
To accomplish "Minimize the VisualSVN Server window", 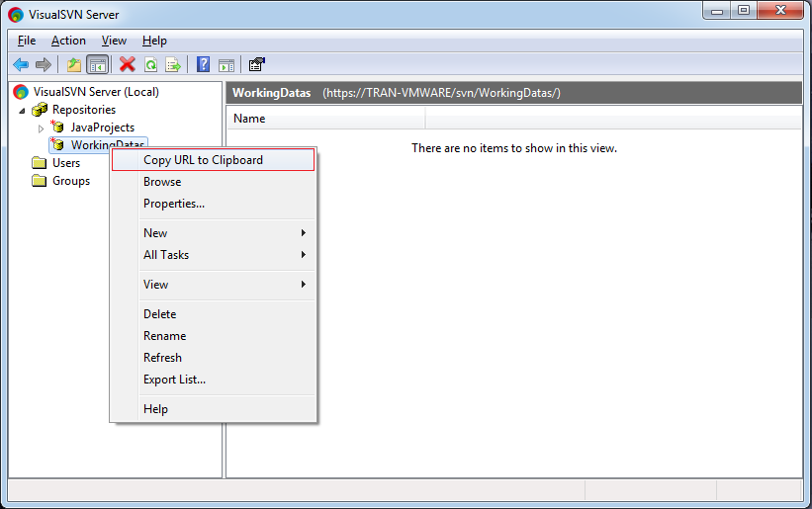I will tap(717, 10).
